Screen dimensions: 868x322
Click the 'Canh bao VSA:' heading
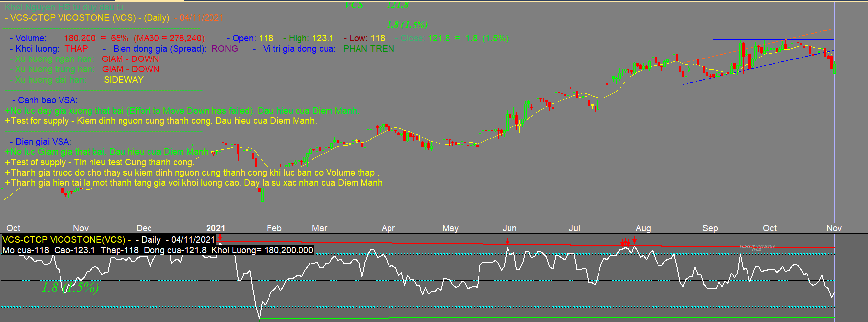pos(47,100)
